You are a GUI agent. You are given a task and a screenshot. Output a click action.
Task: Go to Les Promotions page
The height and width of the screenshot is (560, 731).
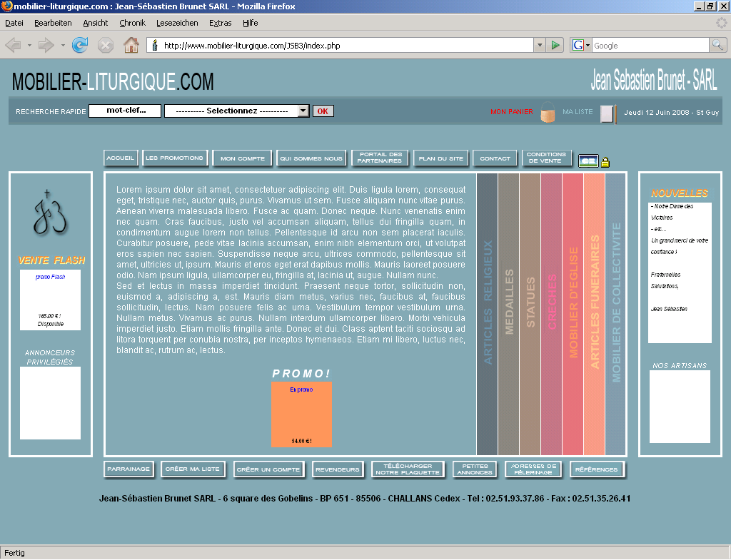pyautogui.click(x=175, y=158)
